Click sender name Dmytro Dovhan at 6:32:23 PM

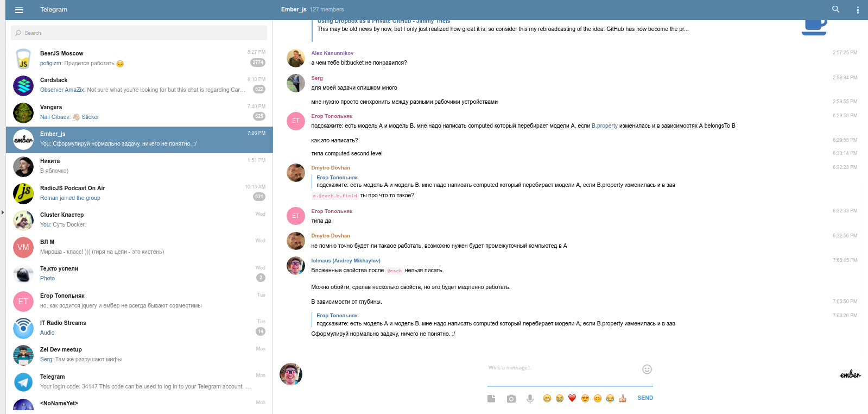(331, 168)
